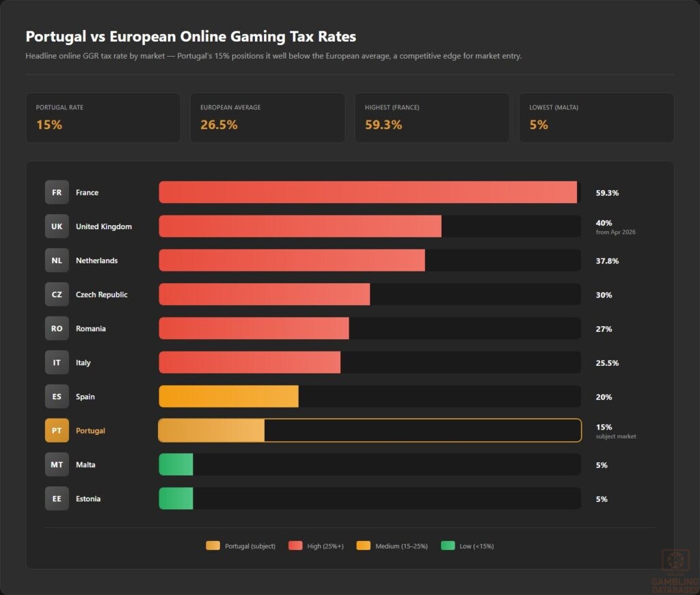Click the 15% value beside Portugal's bar
This screenshot has height=595, width=700.
click(604, 427)
